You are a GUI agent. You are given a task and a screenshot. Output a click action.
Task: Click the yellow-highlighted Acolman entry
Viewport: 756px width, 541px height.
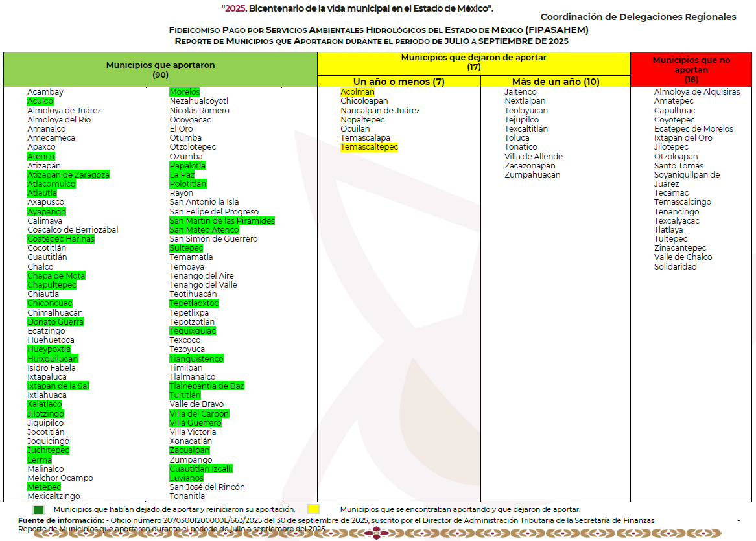pyautogui.click(x=357, y=92)
